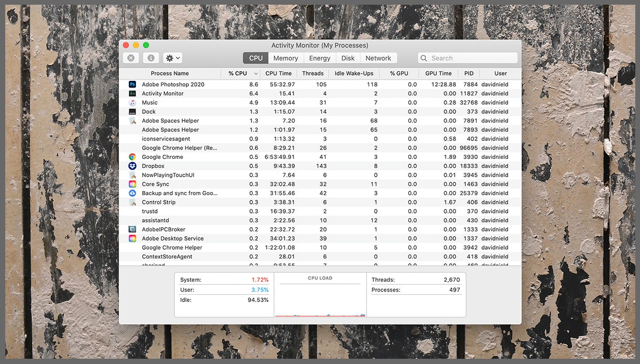Click Dropbox thread count 143
This screenshot has width=640, height=364.
pos(321,166)
